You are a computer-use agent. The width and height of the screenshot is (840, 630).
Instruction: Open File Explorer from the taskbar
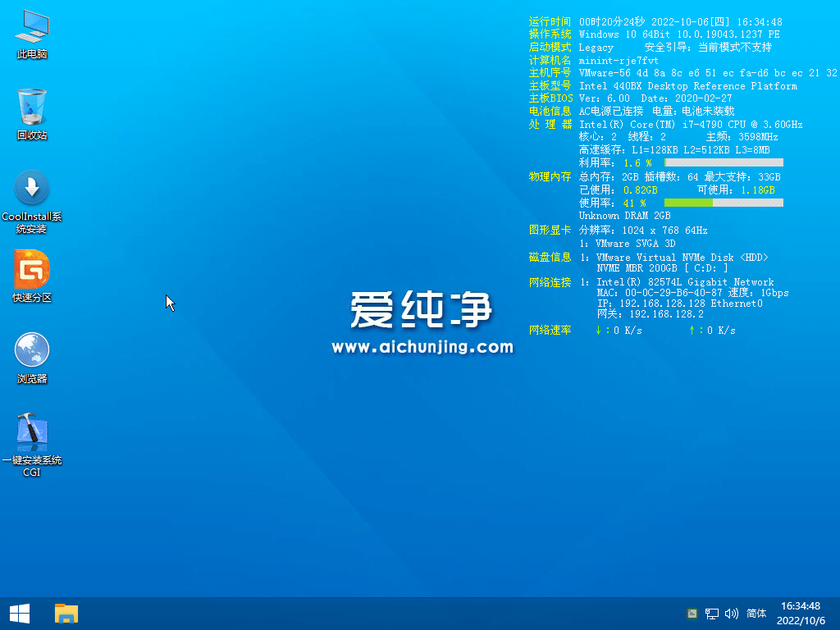(x=66, y=613)
